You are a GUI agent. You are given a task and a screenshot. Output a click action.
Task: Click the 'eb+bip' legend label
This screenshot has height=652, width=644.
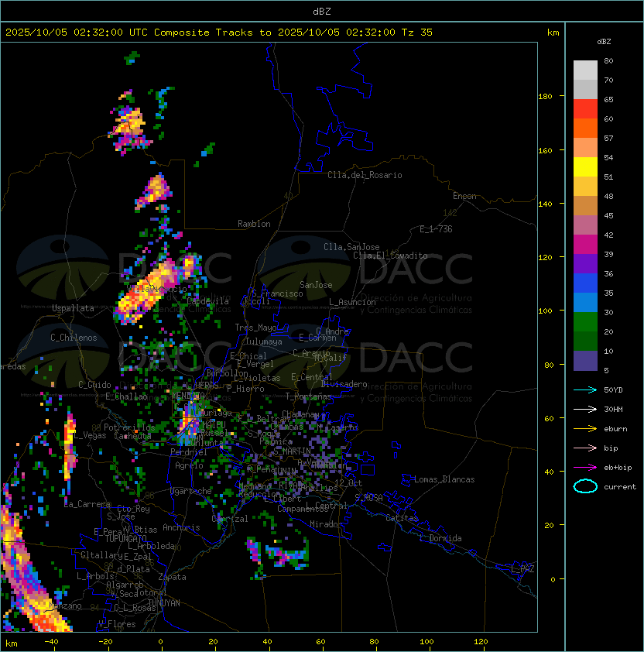pos(618,468)
